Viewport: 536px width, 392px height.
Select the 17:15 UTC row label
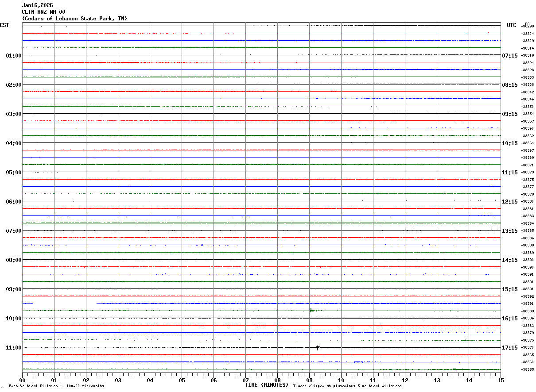510,348
